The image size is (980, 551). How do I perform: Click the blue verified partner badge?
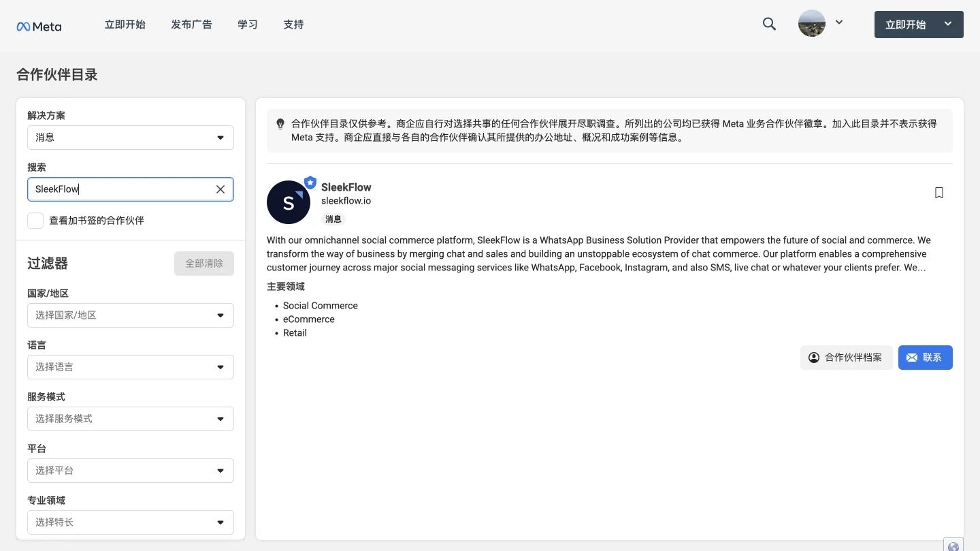click(x=310, y=183)
